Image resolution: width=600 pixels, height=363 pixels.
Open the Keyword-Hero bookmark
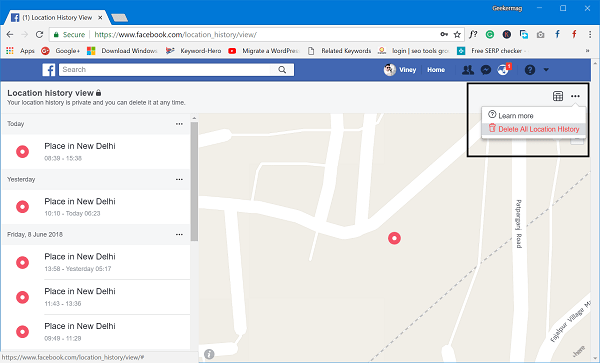tap(194, 51)
